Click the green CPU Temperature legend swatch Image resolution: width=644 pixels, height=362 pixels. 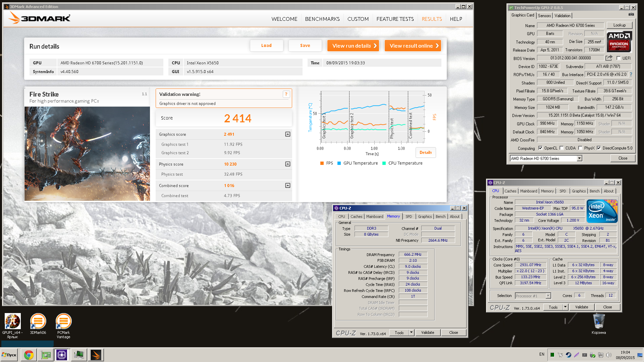[x=384, y=163]
